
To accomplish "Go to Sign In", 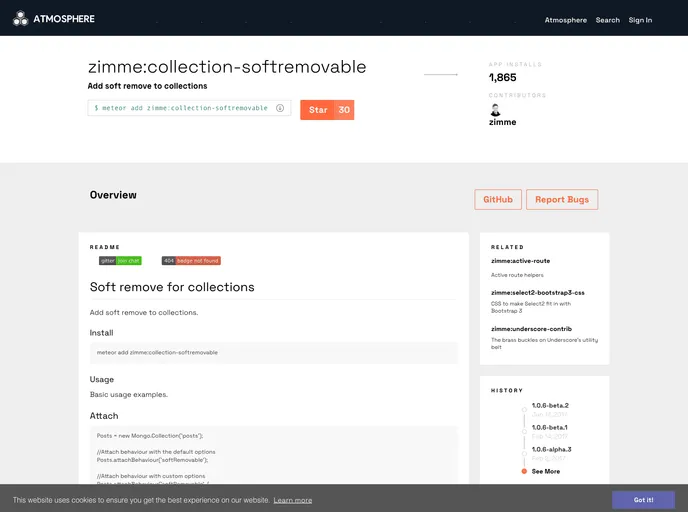I will 640,20.
